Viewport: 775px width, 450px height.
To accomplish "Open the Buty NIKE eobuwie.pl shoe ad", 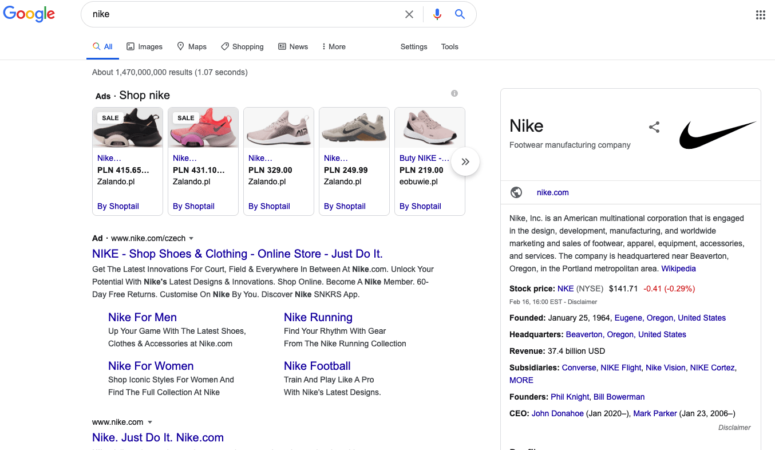I will click(430, 161).
